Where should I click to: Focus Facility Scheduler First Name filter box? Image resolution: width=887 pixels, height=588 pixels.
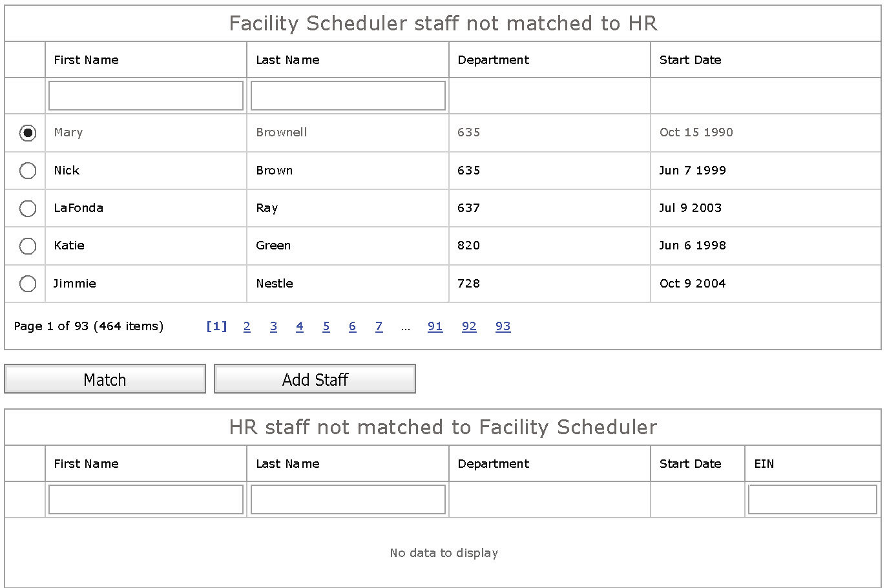pyautogui.click(x=146, y=96)
